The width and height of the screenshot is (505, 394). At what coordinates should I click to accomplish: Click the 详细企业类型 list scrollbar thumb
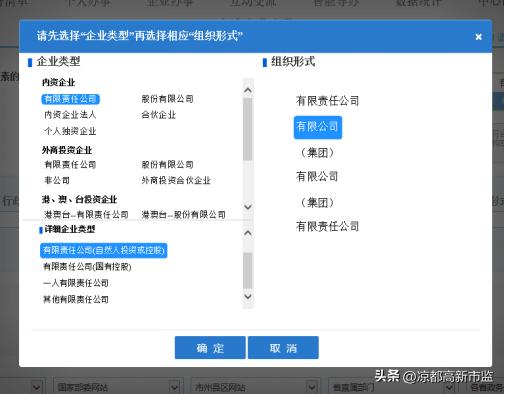tap(248, 271)
